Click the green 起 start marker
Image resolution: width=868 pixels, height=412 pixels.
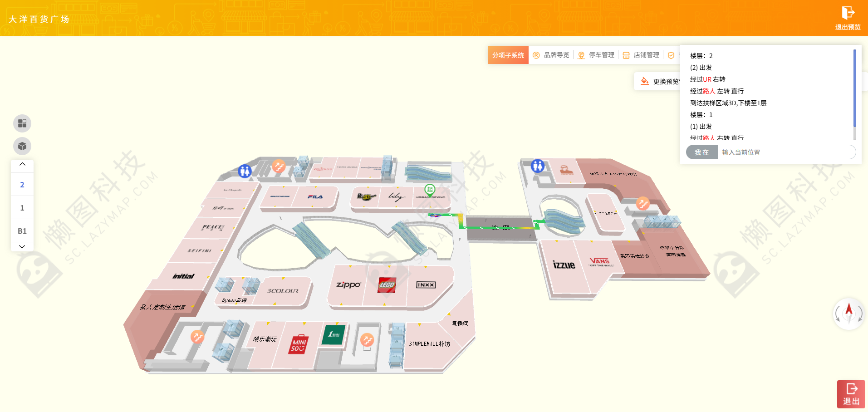(x=430, y=190)
